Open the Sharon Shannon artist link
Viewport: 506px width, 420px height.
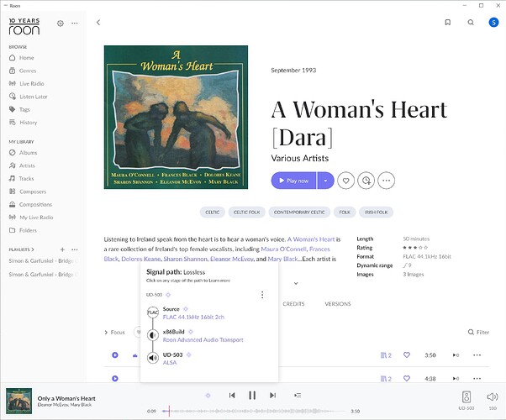pyautogui.click(x=185, y=259)
